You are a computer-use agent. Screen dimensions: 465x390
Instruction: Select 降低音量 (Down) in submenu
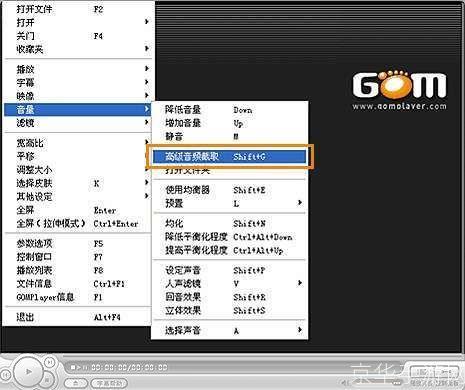(x=230, y=109)
